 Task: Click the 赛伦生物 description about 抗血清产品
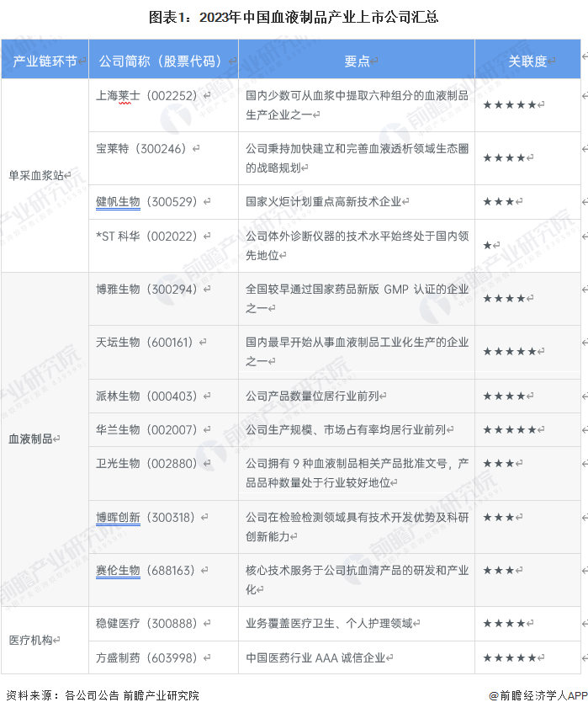point(358,580)
